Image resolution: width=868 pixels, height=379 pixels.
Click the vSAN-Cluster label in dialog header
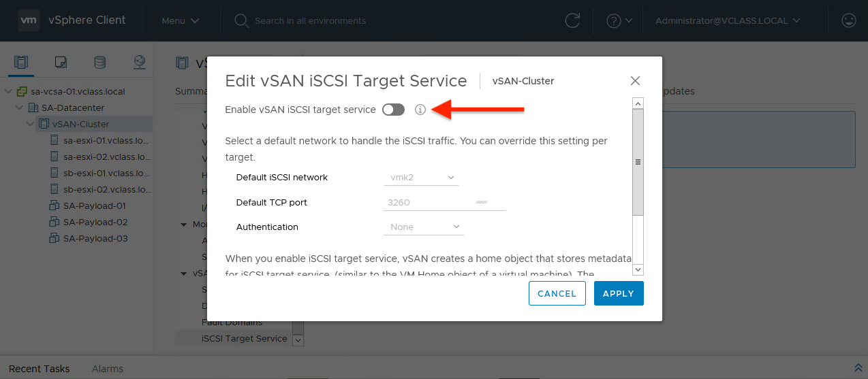523,81
